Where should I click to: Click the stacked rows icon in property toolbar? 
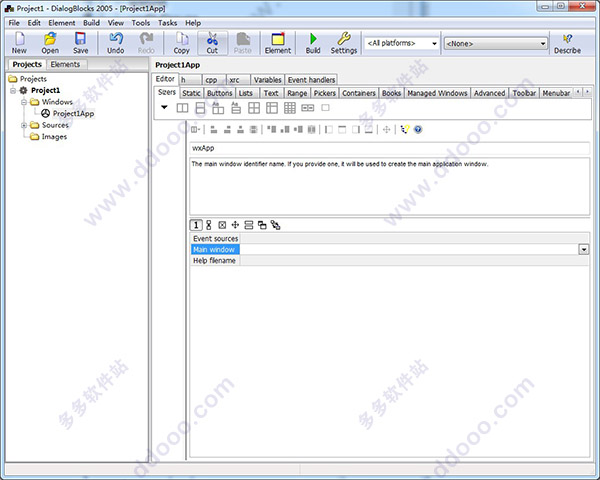[249, 225]
